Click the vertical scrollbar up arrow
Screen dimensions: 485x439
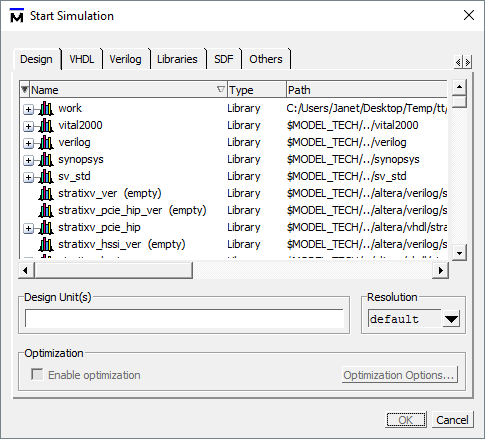459,87
